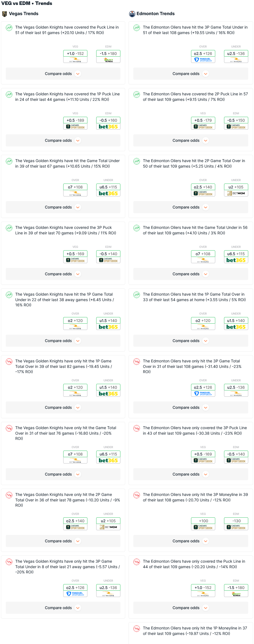
Task: Click green trend-up icon beside Vegas 1P Puck Line trend
Action: [9, 95]
